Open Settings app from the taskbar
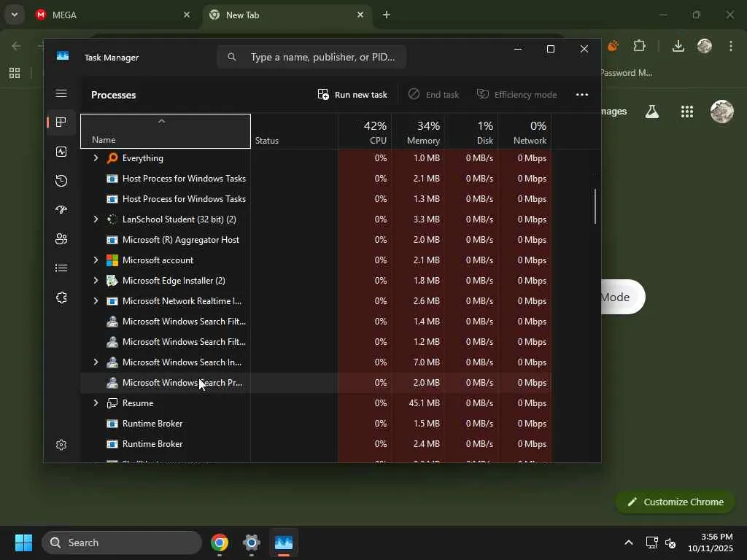Image resolution: width=747 pixels, height=560 pixels. (x=251, y=542)
